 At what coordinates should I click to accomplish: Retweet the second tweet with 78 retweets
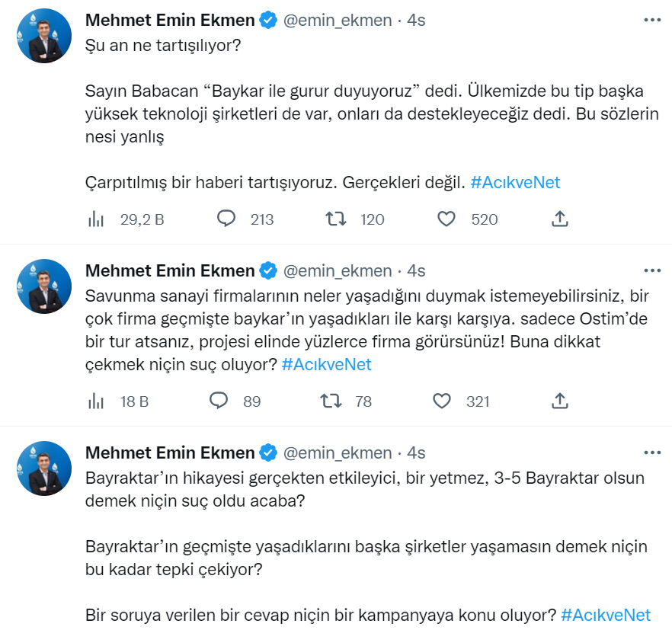(331, 401)
